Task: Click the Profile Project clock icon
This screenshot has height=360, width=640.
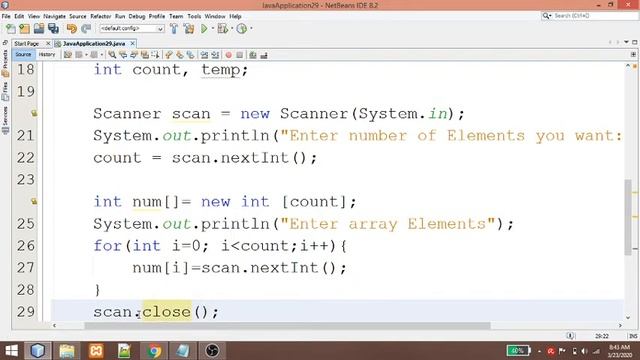Action: coord(242,29)
